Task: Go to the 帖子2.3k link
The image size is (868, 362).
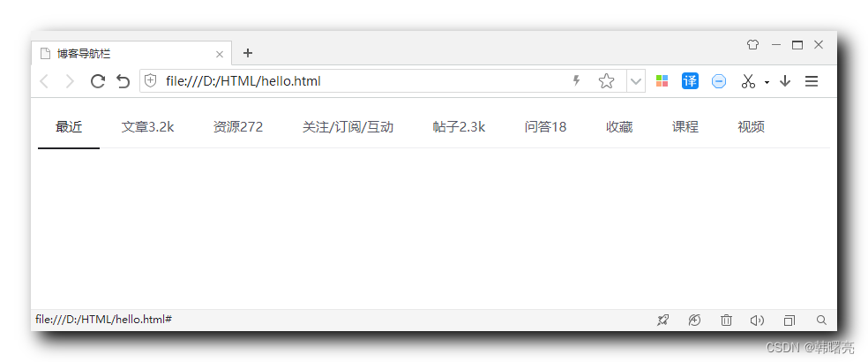Action: coord(459,127)
